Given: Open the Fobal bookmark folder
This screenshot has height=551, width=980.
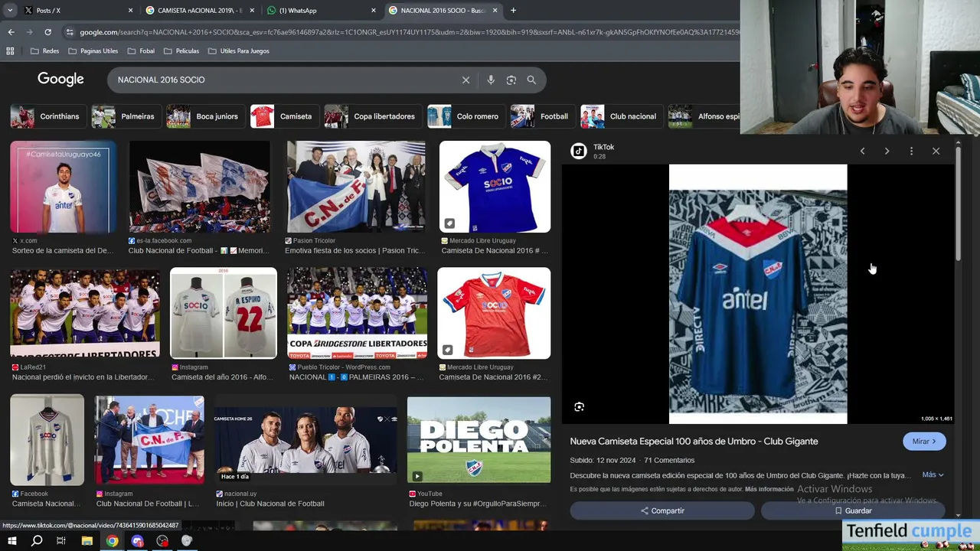Looking at the screenshot, I should [141, 51].
